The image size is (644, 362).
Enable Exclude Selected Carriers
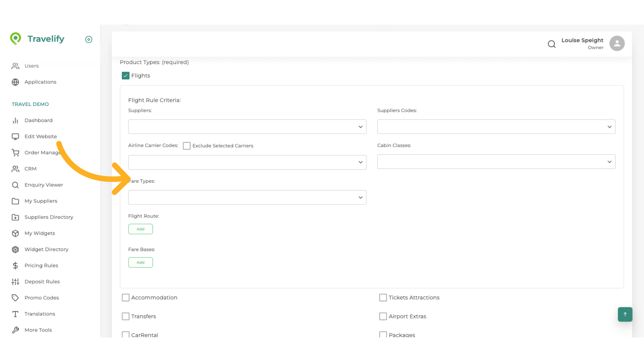tap(187, 145)
